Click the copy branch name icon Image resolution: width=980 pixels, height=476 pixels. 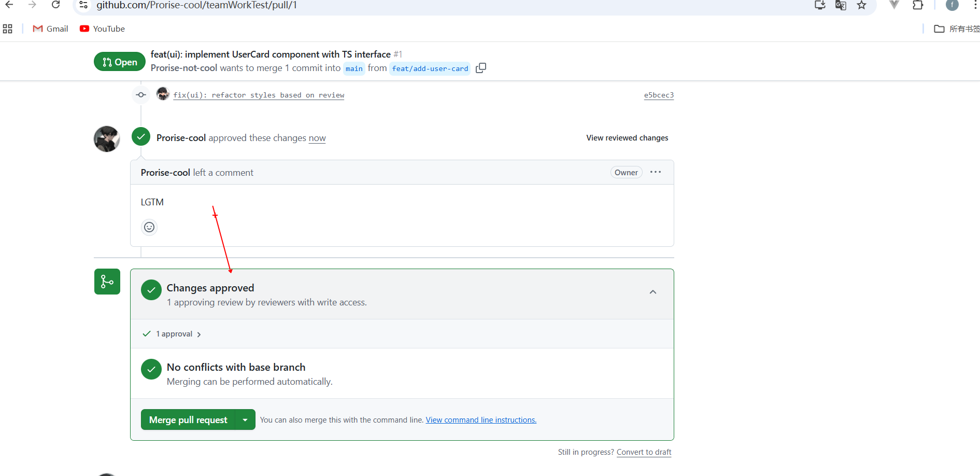481,68
